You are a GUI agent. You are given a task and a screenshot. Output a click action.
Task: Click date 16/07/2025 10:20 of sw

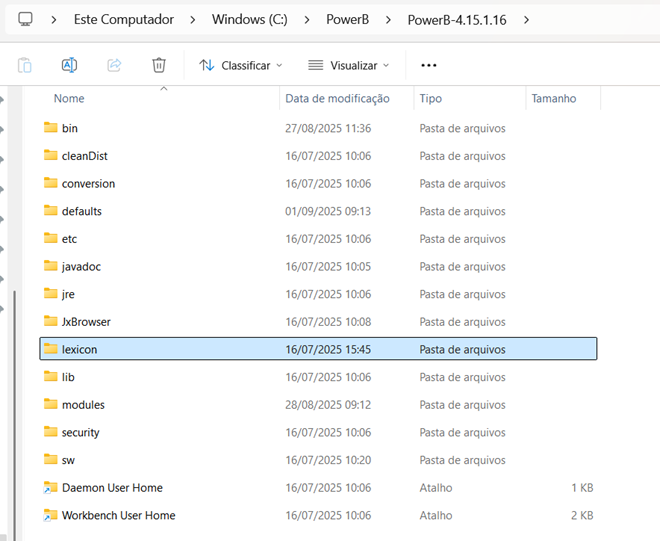coord(328,460)
